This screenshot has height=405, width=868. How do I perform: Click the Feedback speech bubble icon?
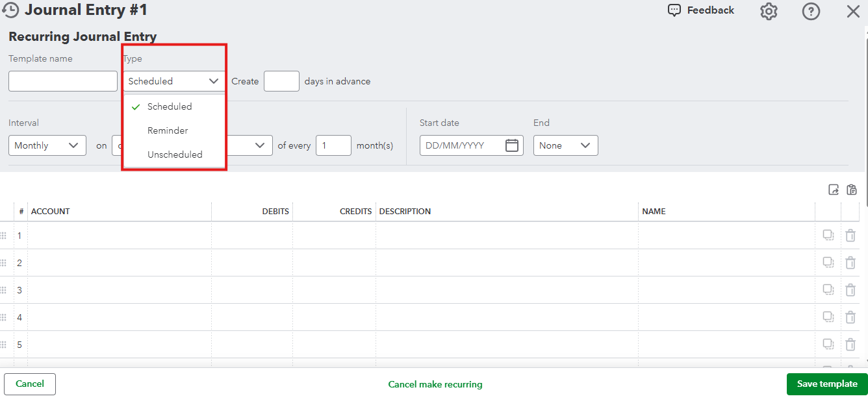tap(674, 10)
